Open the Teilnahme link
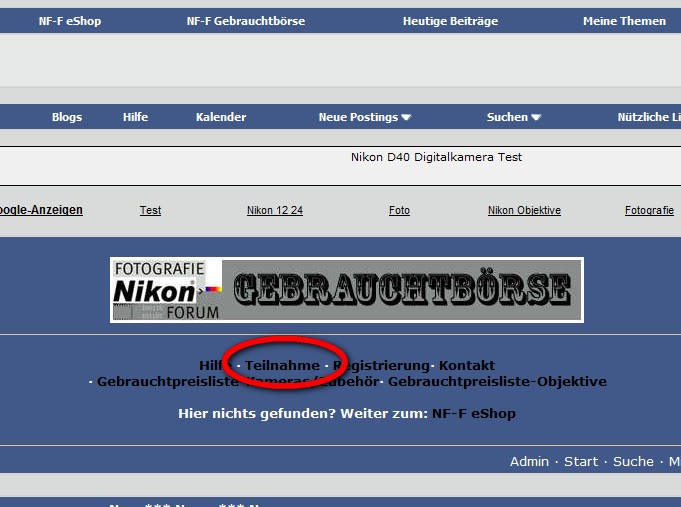 282,365
